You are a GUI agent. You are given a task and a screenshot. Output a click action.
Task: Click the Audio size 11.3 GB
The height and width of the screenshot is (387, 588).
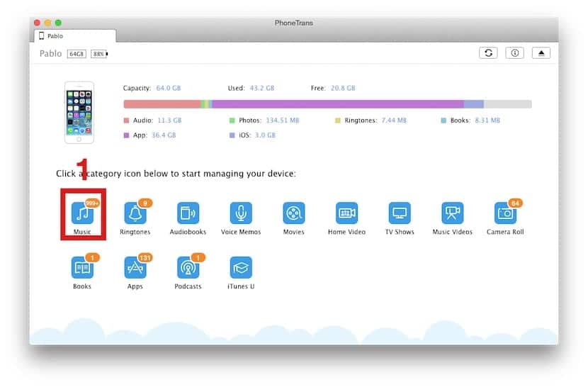169,120
